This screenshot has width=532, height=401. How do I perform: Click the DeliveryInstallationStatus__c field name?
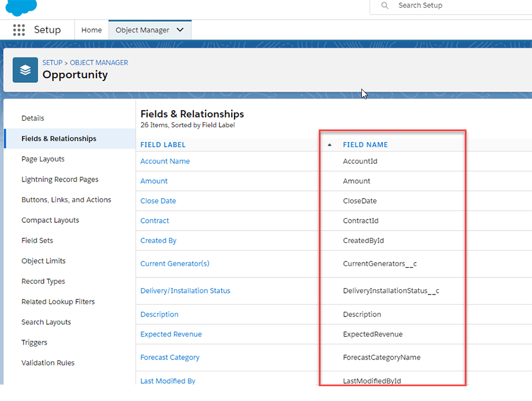pos(391,290)
